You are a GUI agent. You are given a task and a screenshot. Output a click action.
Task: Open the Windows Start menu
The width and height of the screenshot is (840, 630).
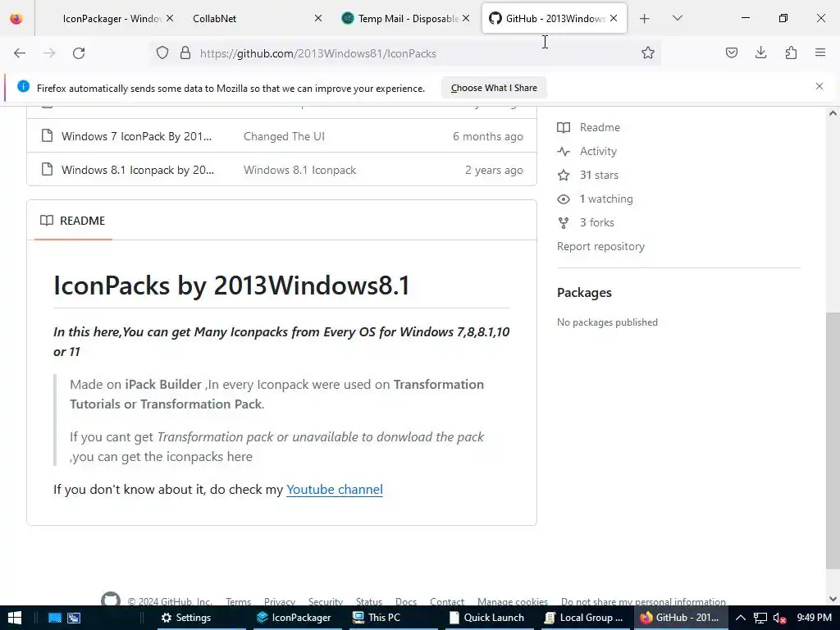pyautogui.click(x=15, y=618)
